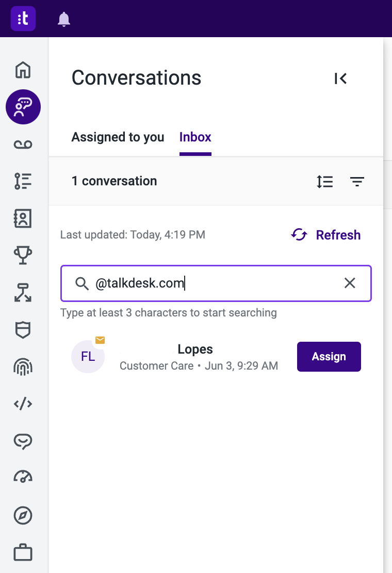392x573 pixels.
Task: Assign the Lopes conversation
Action: [329, 357]
